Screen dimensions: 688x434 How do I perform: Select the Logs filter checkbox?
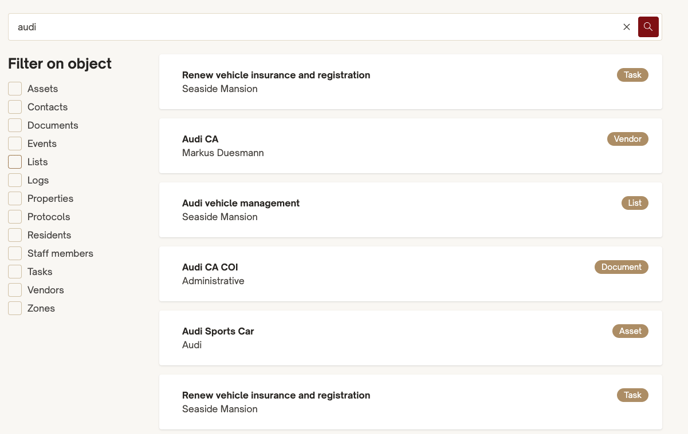coord(15,180)
